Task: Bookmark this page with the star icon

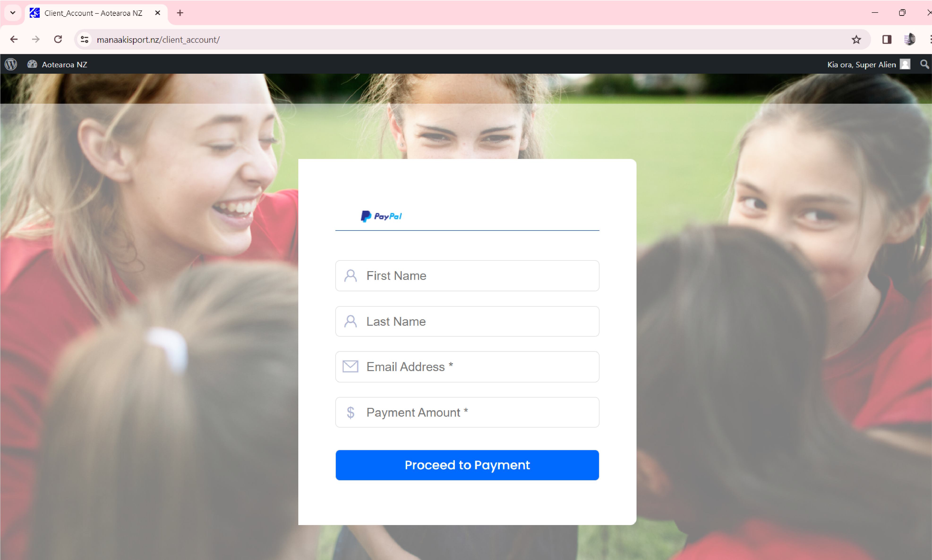Action: point(856,39)
